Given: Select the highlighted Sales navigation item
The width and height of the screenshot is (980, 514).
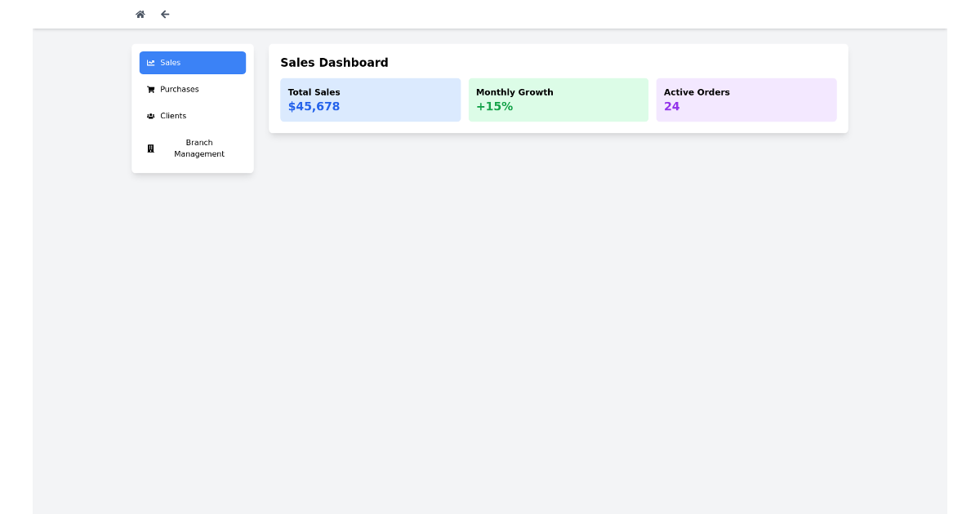Looking at the screenshot, I should click(192, 62).
